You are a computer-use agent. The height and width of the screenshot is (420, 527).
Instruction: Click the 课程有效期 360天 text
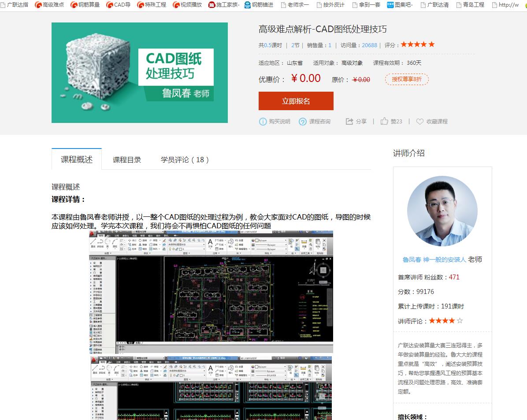coord(397,63)
